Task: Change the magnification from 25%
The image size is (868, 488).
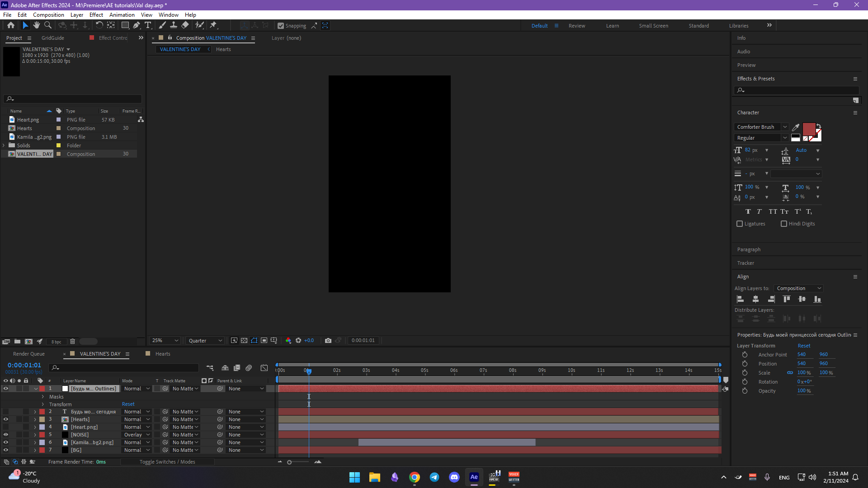Action: pos(164,340)
